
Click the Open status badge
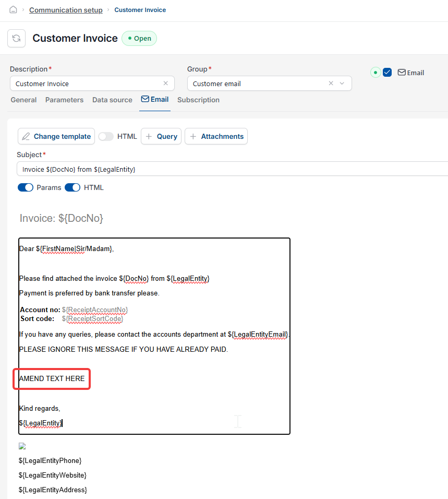[x=139, y=39]
